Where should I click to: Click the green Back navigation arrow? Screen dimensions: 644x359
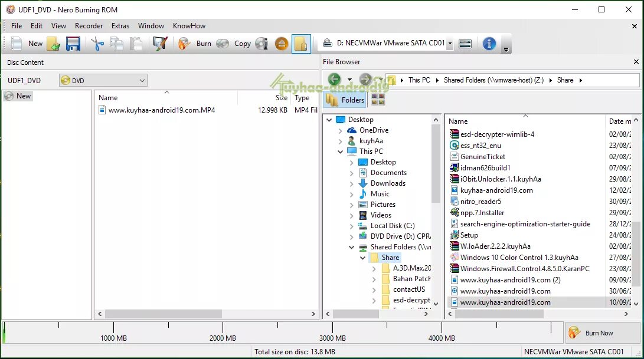point(334,79)
